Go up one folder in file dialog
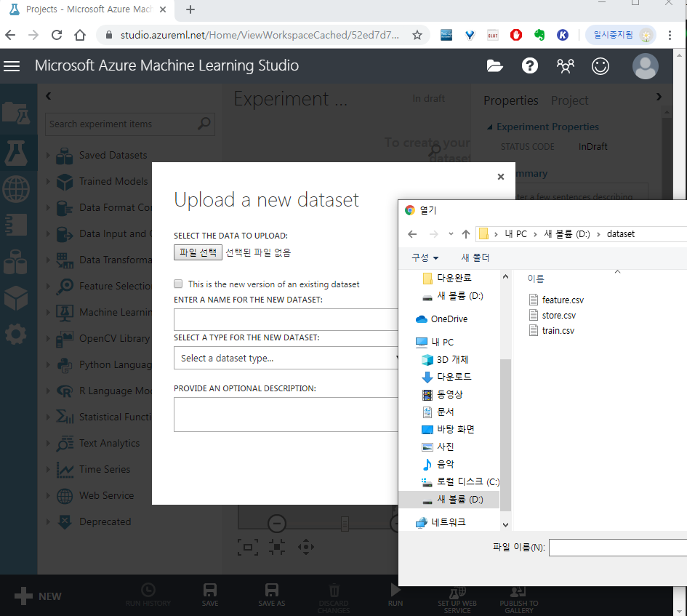 tap(466, 234)
